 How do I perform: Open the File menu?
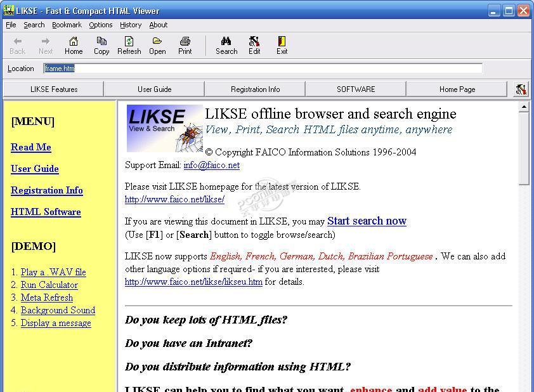pos(11,25)
